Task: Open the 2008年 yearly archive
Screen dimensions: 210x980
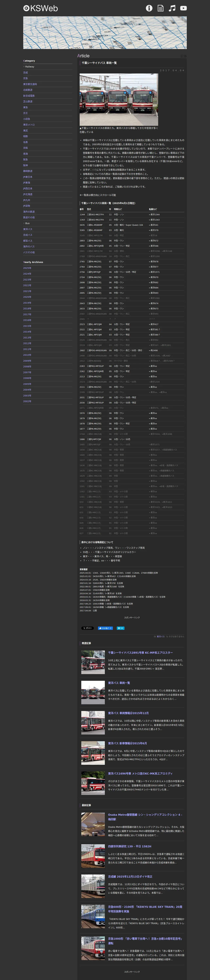Action: [x=27, y=367]
